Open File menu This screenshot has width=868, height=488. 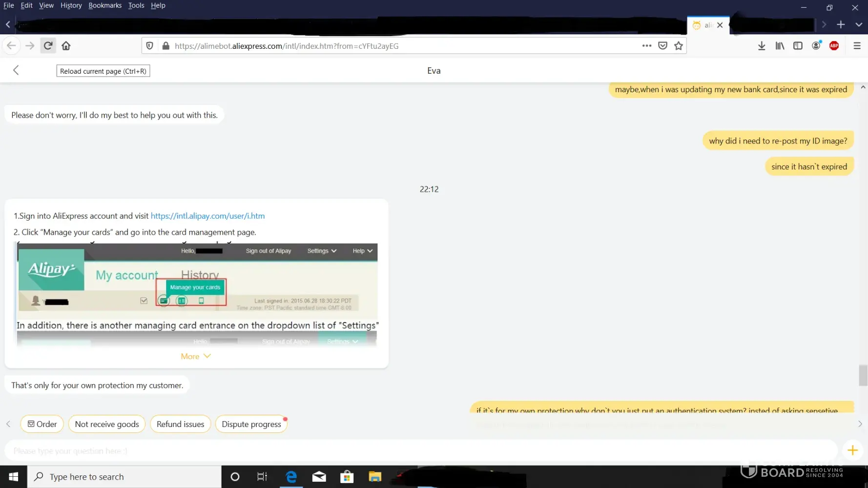[x=8, y=5]
